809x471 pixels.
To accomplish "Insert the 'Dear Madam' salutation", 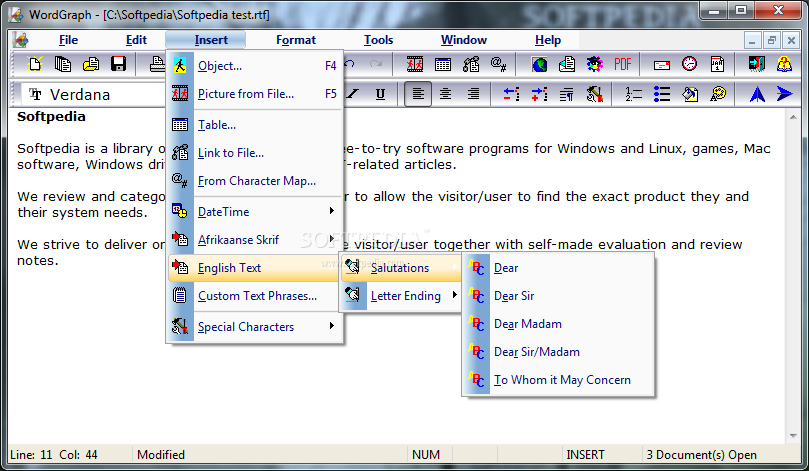I will (558, 323).
